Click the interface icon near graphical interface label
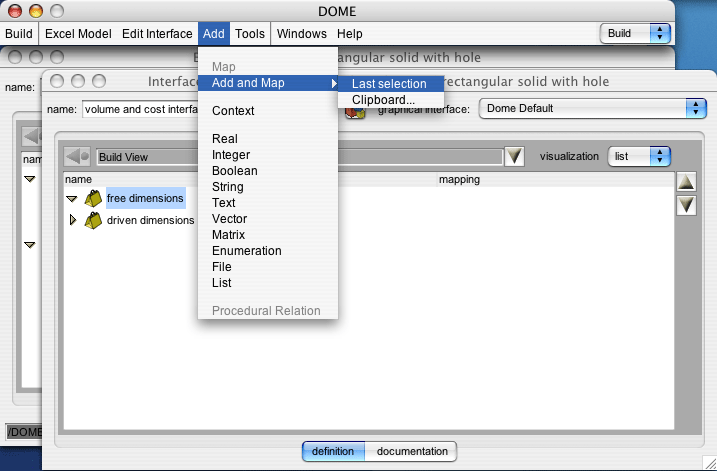717x471 pixels. point(355,112)
